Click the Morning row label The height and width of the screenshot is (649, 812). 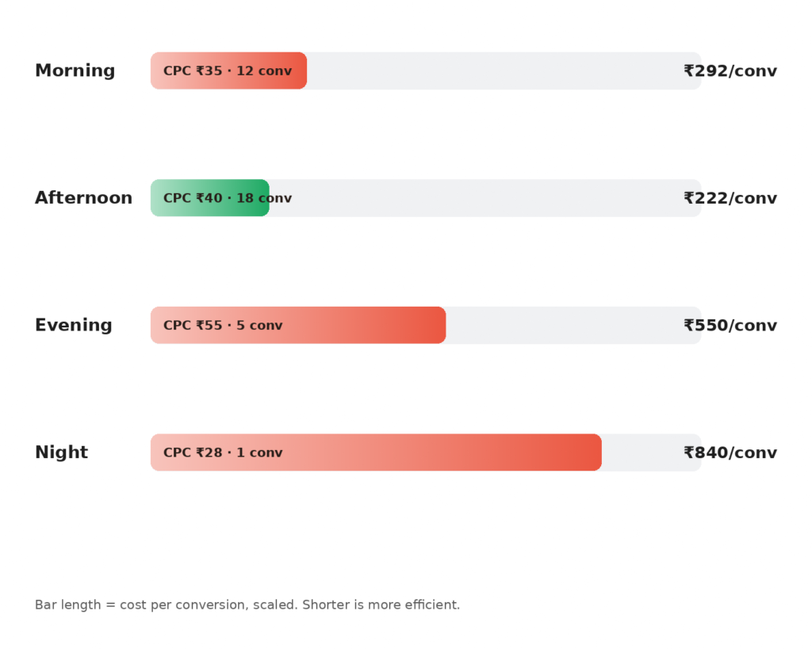click(x=75, y=71)
